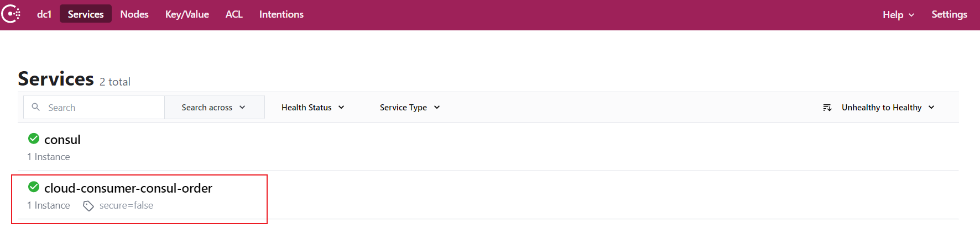Open the Settings page
Screen dimensions: 980x234
point(949,14)
